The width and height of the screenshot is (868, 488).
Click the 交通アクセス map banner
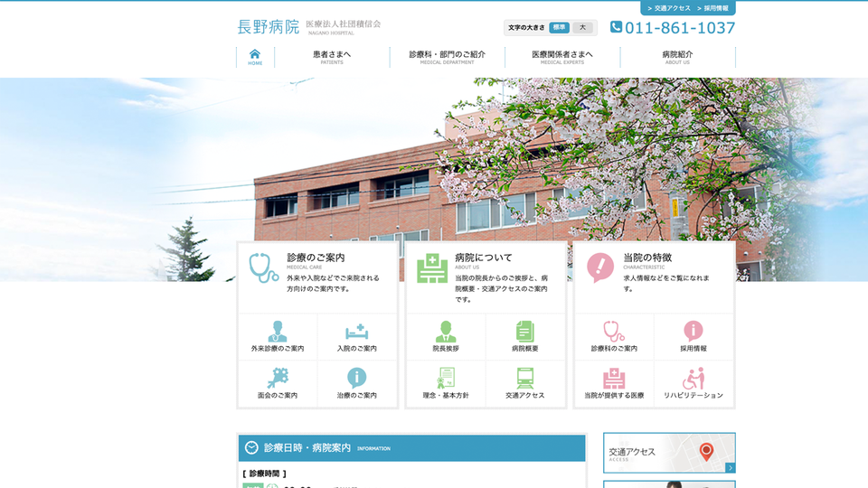pos(669,452)
